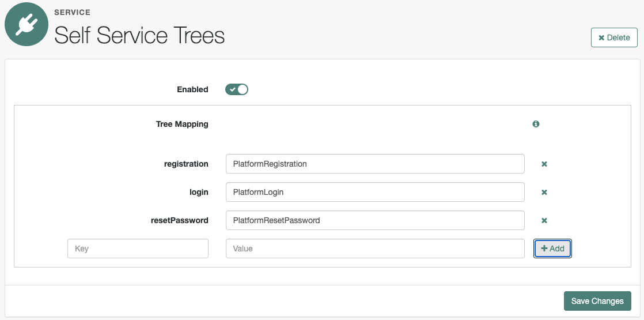Click the Enabled label
The image size is (644, 320).
pyautogui.click(x=192, y=89)
